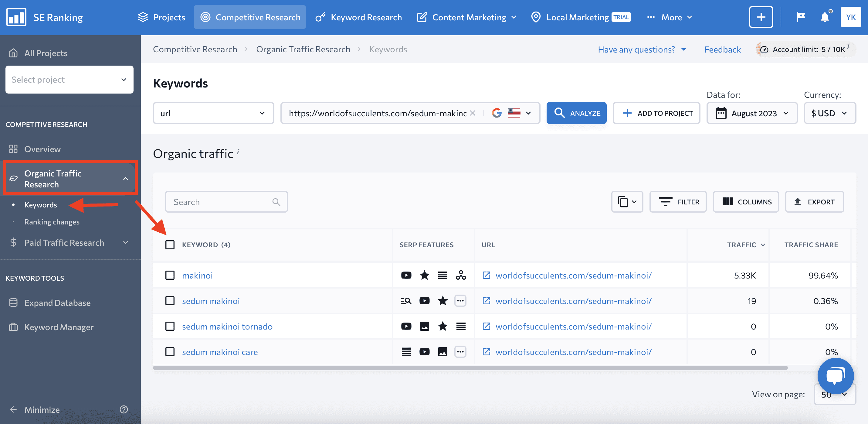The width and height of the screenshot is (868, 424).
Task: Click the plus add button in header
Action: point(761,17)
